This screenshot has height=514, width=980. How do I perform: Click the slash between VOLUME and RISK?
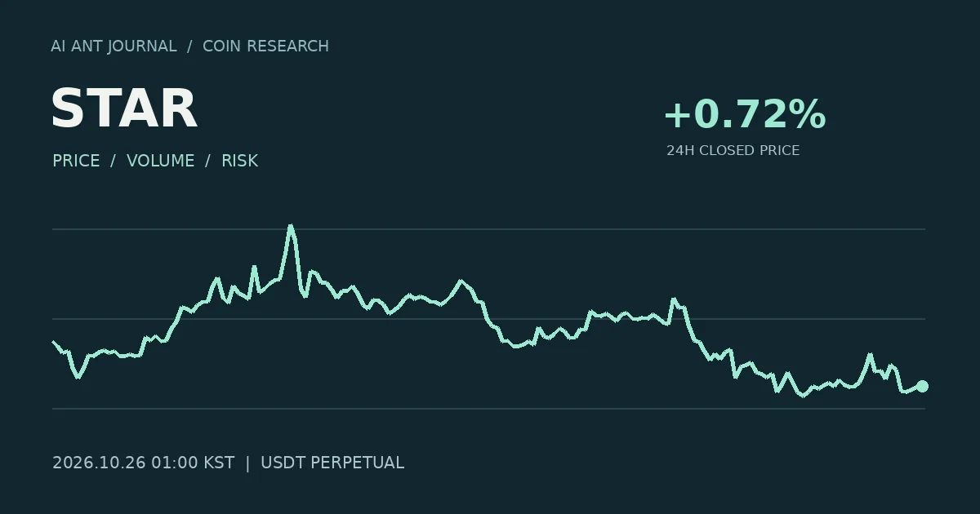click(x=208, y=161)
